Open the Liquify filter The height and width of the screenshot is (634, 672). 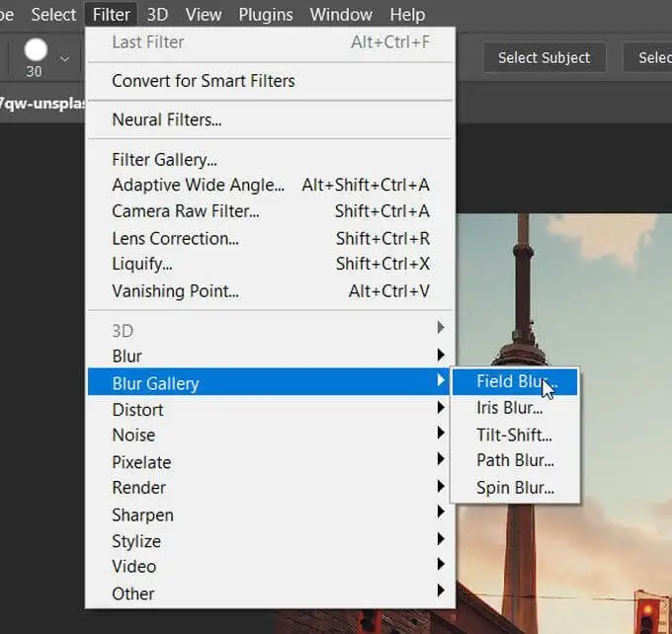[x=270, y=264]
